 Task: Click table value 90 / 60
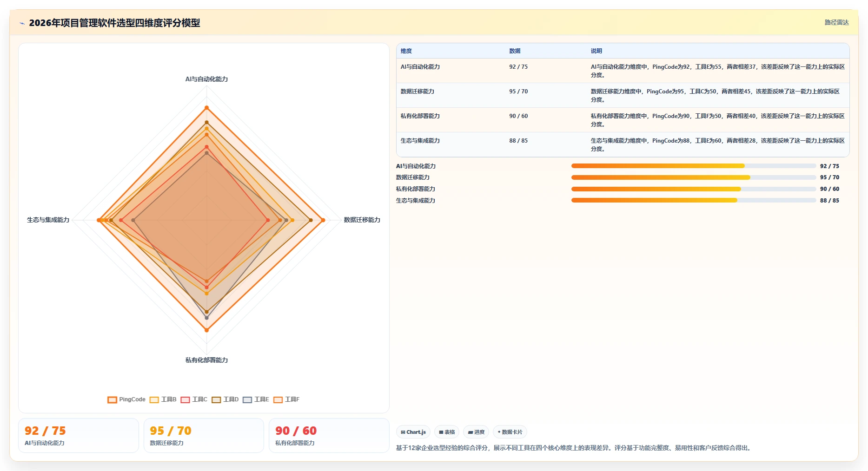click(518, 116)
